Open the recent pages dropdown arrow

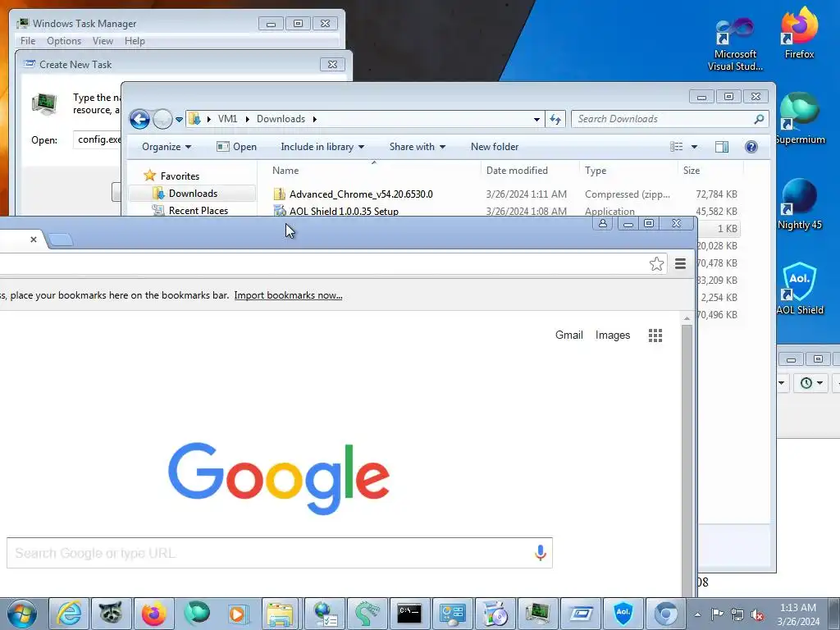(180, 119)
